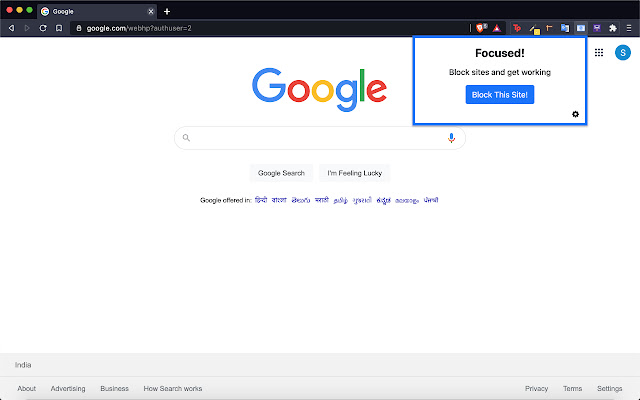Close the Google tab
The height and width of the screenshot is (400, 640).
coord(151,11)
